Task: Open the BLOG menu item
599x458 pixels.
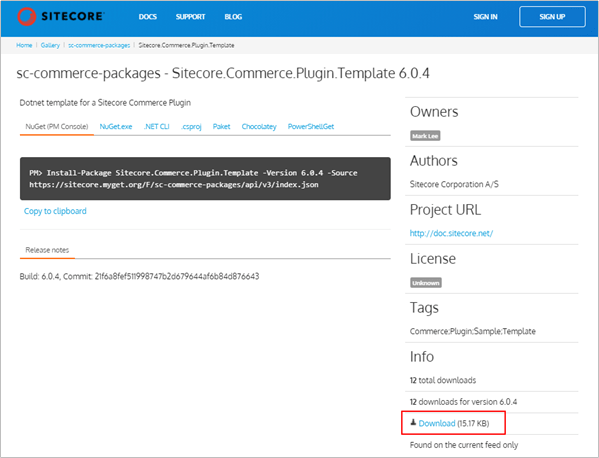Action: 233,17
